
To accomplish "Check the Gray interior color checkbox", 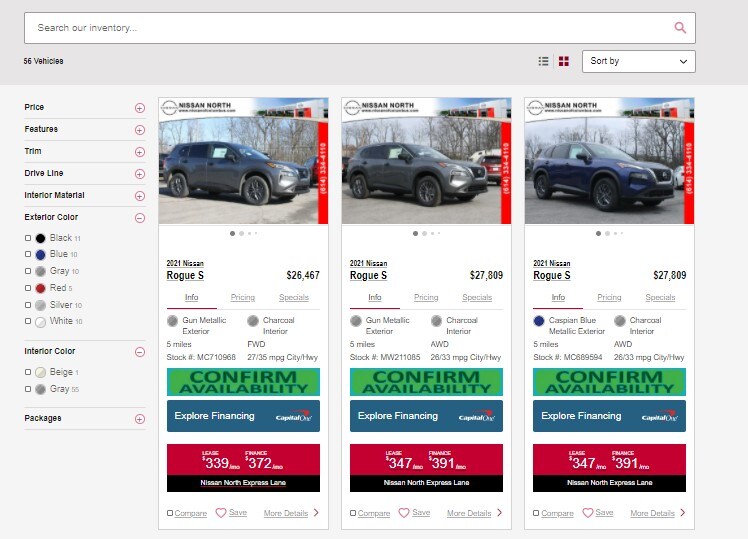I will pyautogui.click(x=28, y=389).
